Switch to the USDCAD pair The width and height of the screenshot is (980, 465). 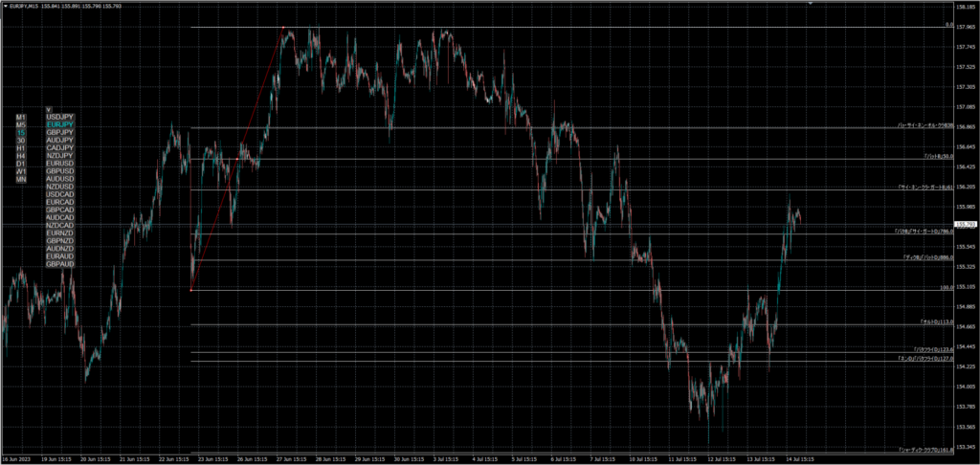coord(59,194)
